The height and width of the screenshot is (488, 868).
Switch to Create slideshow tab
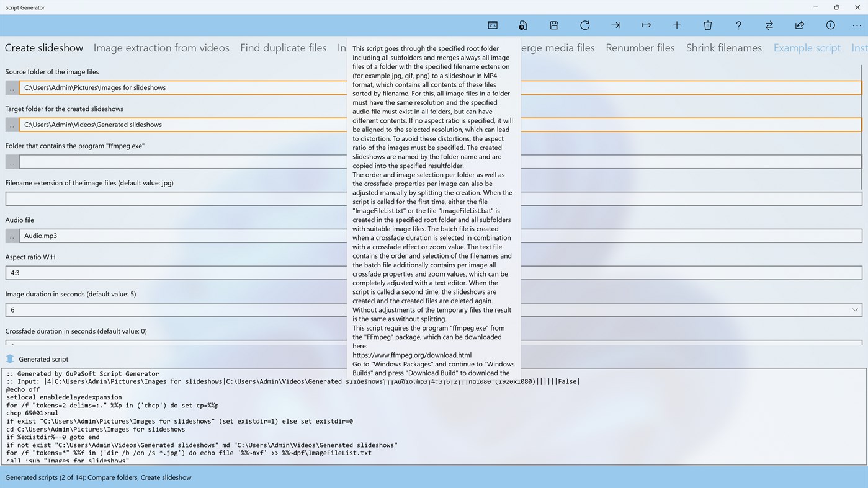(x=44, y=48)
